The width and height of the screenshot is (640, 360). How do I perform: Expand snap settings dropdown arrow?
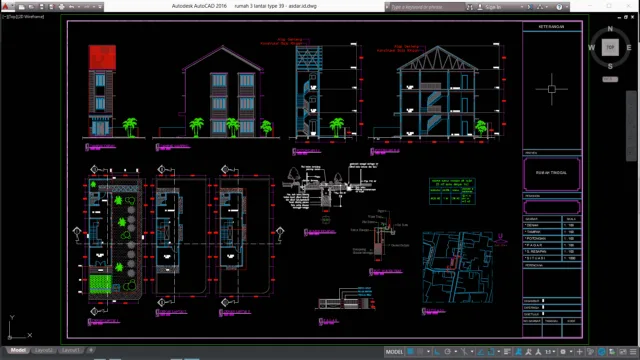[x=429, y=352]
